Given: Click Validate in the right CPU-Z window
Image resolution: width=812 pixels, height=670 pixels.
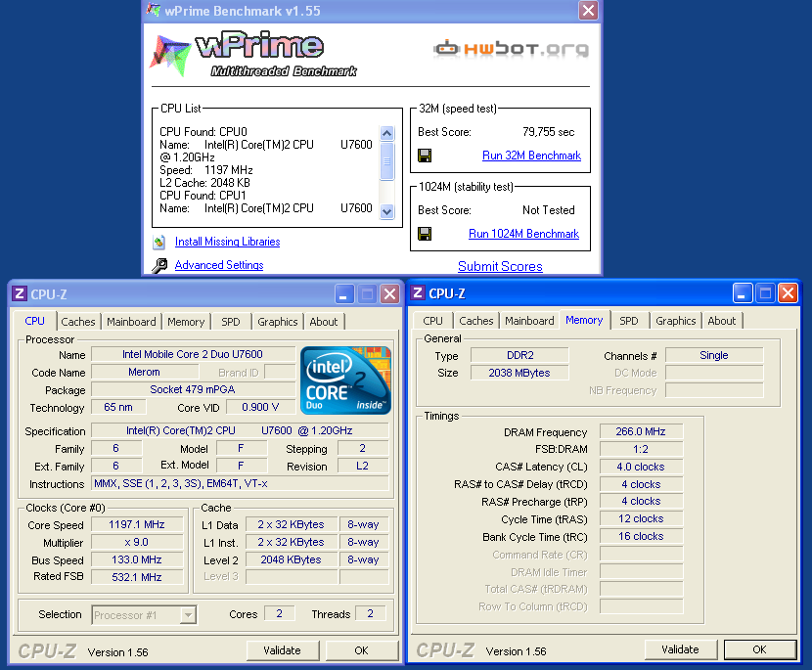Looking at the screenshot, I should pyautogui.click(x=681, y=649).
